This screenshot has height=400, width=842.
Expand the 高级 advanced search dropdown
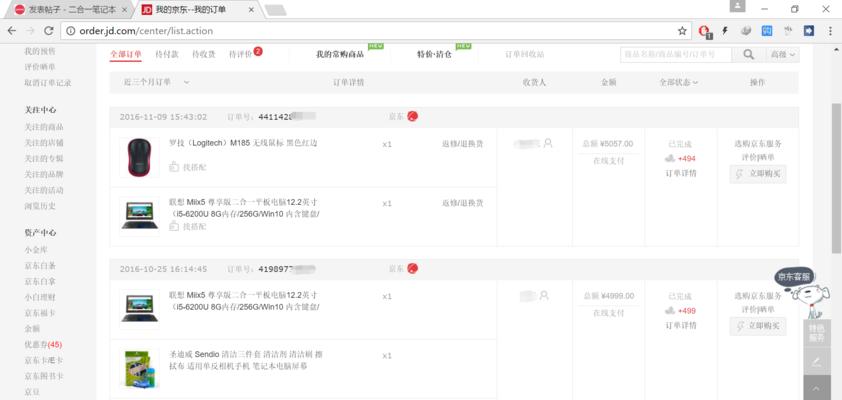(x=783, y=54)
